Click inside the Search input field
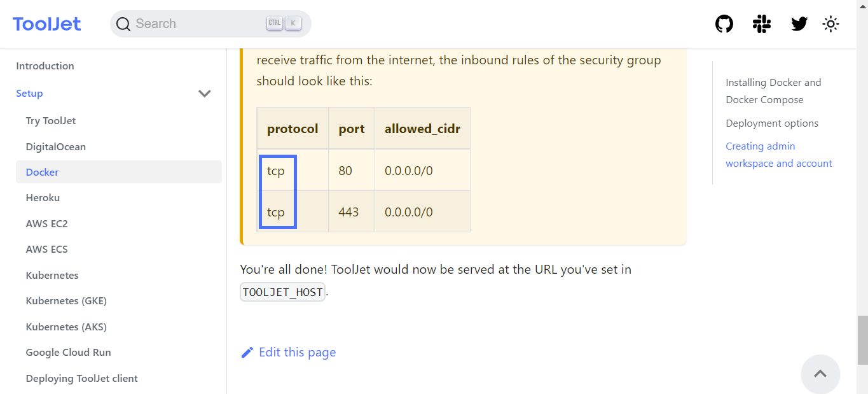The height and width of the screenshot is (394, 868). pyautogui.click(x=191, y=23)
